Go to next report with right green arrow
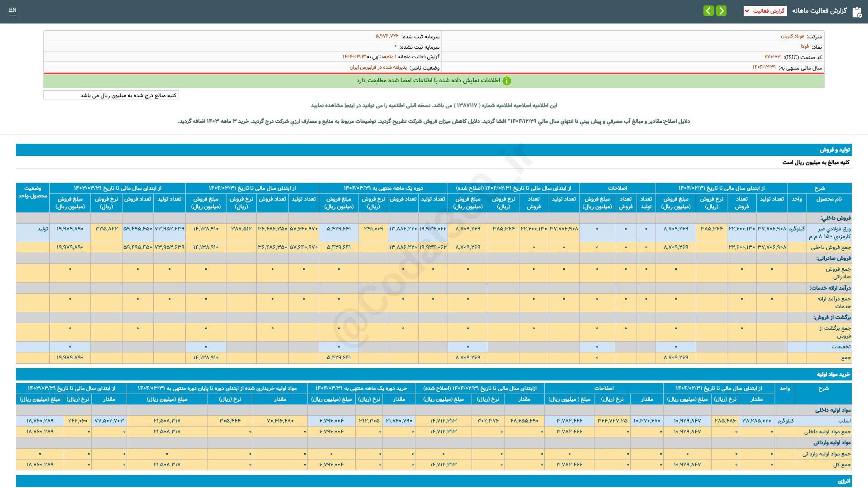The width and height of the screenshot is (868, 488). pos(722,11)
